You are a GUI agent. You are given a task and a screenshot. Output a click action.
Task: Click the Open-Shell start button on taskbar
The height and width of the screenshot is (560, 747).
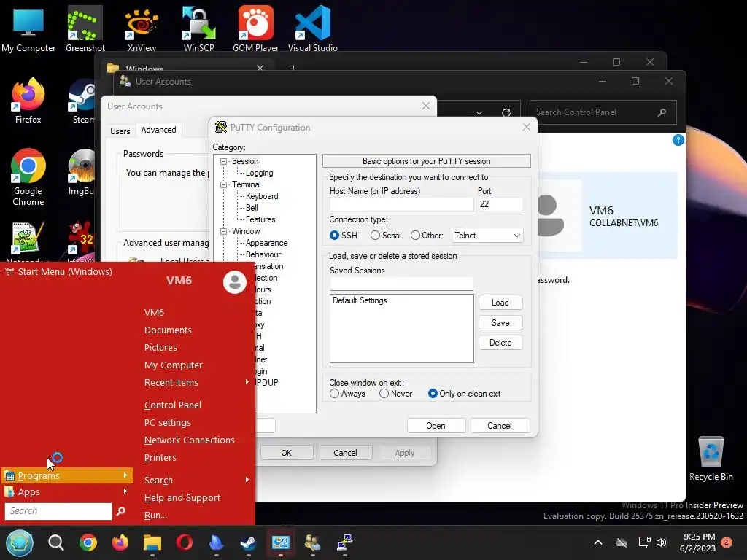[x=20, y=542]
